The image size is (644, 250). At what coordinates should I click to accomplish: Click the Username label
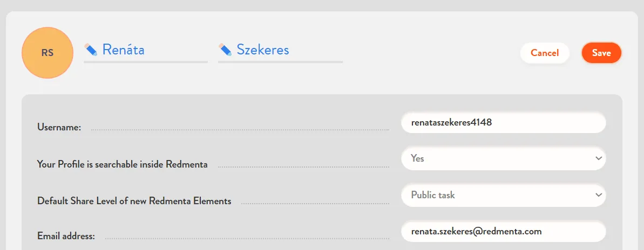click(59, 128)
